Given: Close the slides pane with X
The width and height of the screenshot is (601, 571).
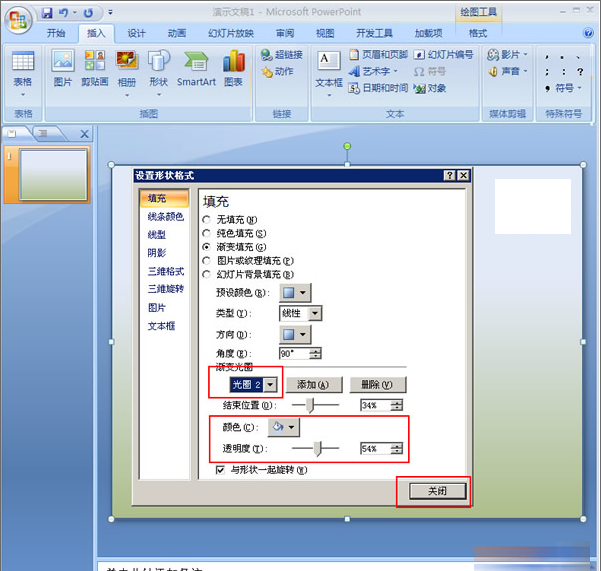Looking at the screenshot, I should [84, 134].
